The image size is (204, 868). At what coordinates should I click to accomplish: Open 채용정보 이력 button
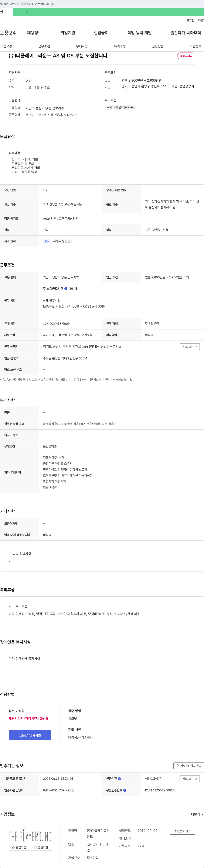point(183,831)
